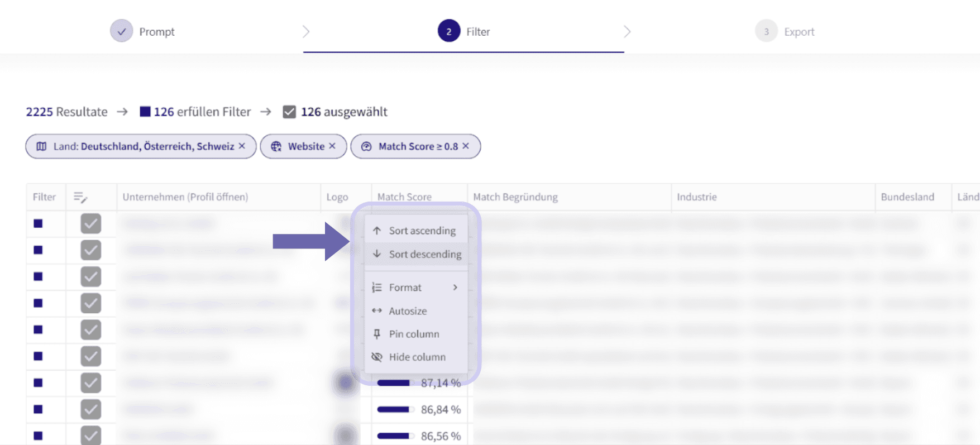The height and width of the screenshot is (445, 980).
Task: Click the Autosize arrows icon
Action: [377, 311]
